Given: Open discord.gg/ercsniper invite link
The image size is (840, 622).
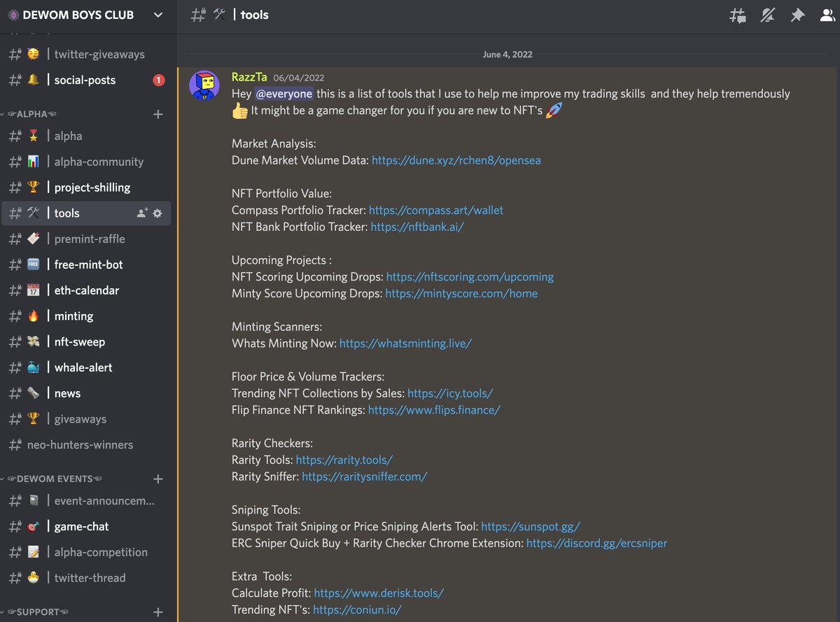Looking at the screenshot, I should point(596,543).
